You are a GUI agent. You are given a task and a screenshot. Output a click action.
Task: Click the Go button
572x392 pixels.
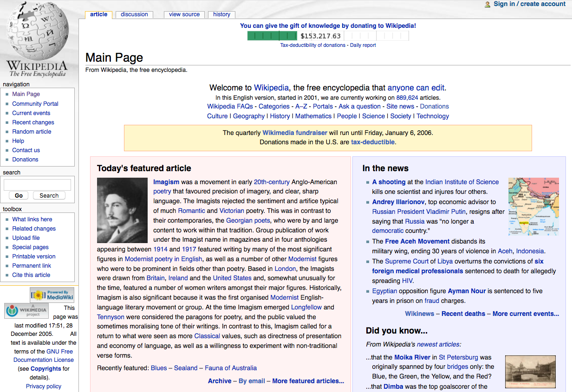coord(19,196)
